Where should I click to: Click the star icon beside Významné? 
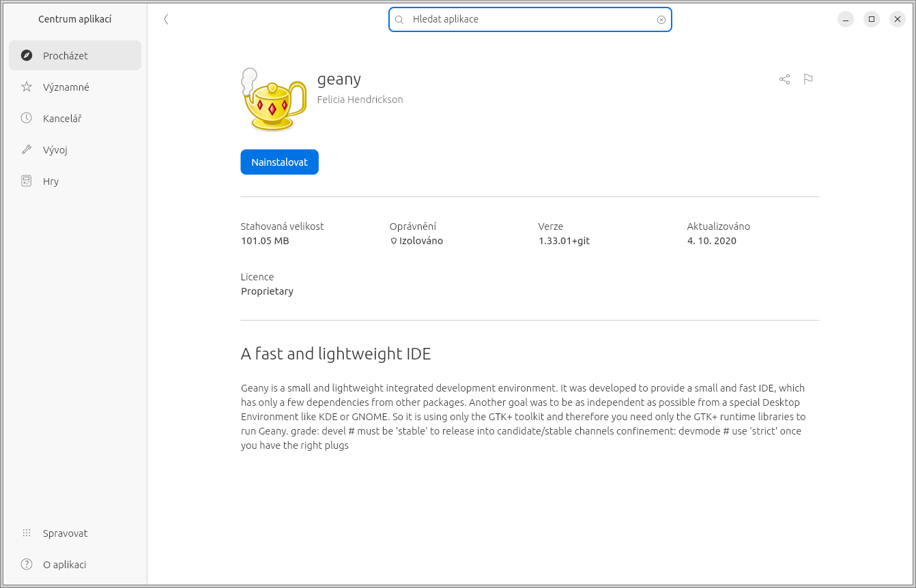pos(27,87)
